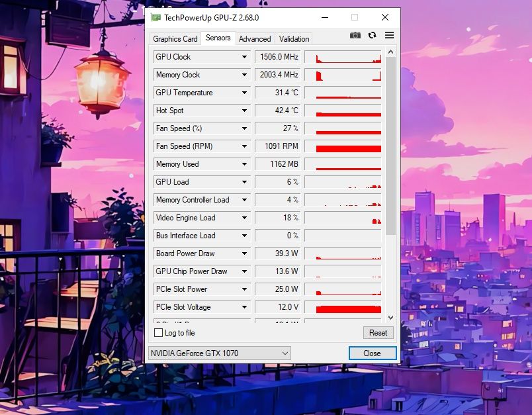Click the 0 % bus interface load value
Viewport: 532px width, 415px height.
tap(277, 236)
